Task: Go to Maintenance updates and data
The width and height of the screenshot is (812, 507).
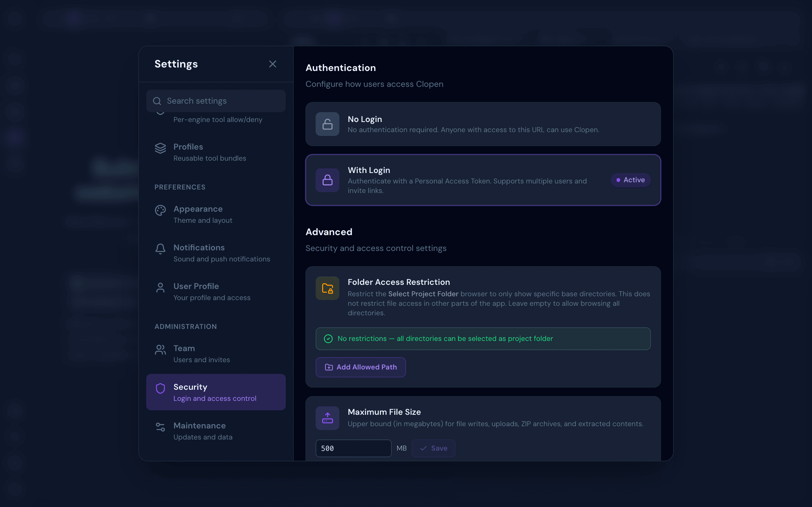Action: [216, 431]
